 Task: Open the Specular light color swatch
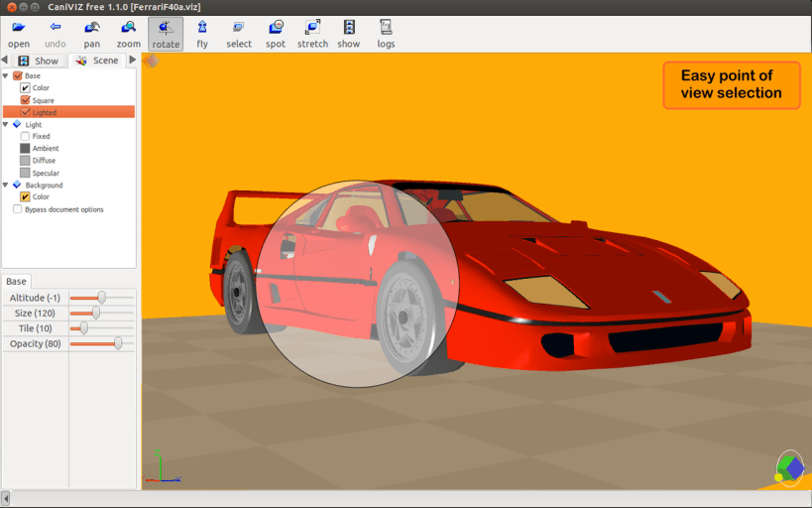25,173
